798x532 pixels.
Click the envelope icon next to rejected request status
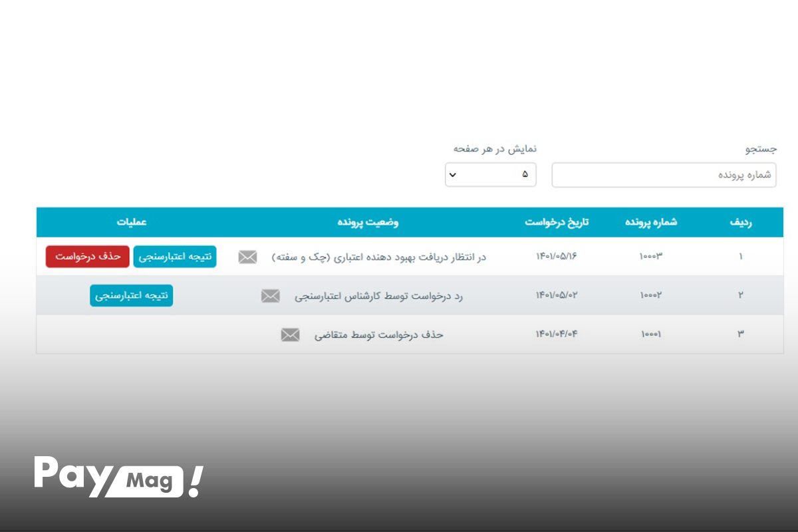[270, 296]
